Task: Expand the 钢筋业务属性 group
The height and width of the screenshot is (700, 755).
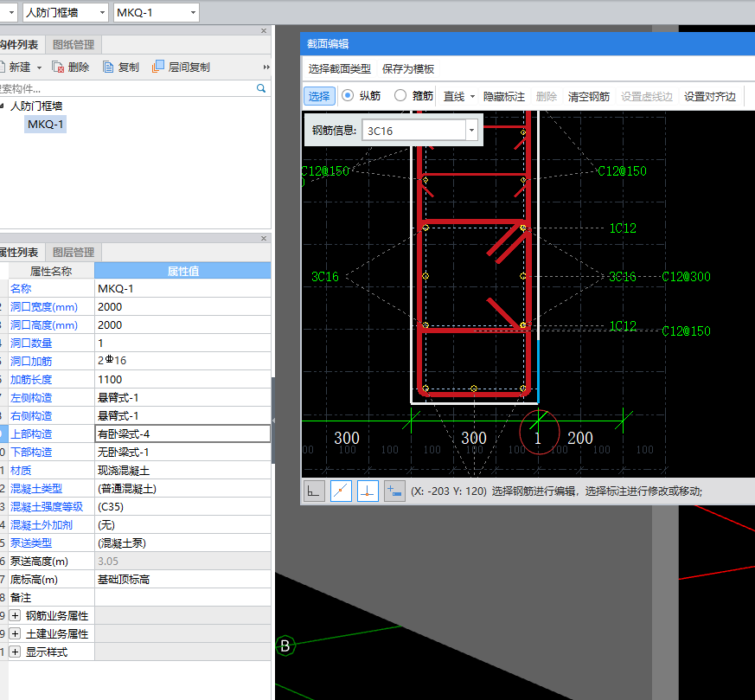Action: [x=16, y=616]
